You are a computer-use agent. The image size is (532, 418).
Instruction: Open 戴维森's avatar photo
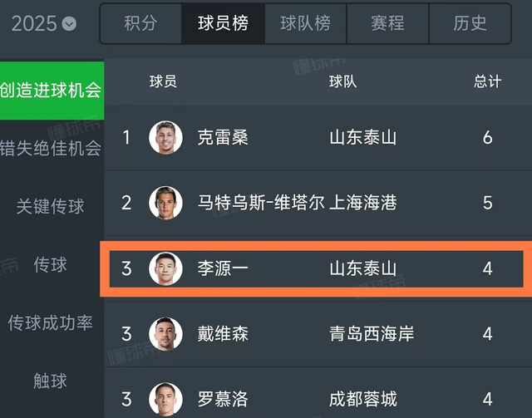tap(165, 334)
